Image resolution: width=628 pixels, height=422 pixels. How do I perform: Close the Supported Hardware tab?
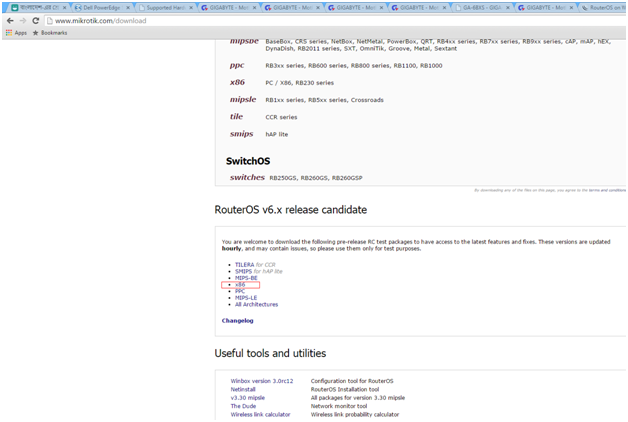pos(191,8)
